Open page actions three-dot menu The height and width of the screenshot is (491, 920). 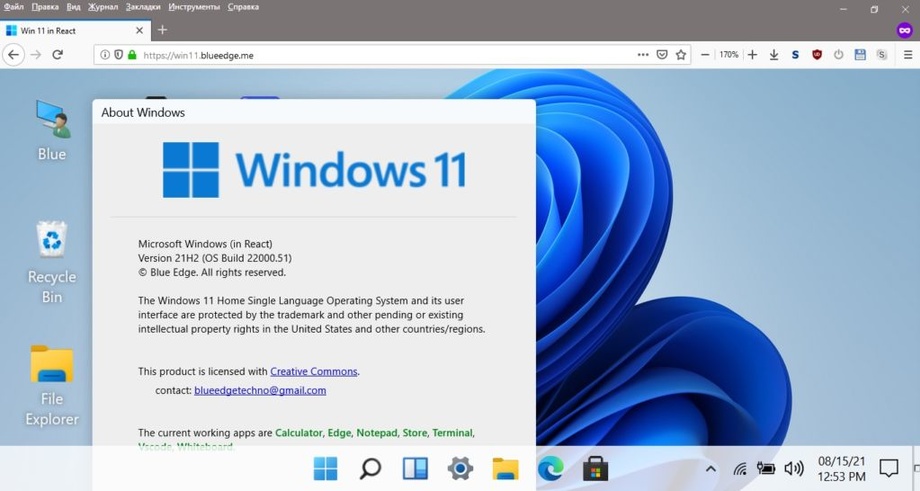pos(643,55)
